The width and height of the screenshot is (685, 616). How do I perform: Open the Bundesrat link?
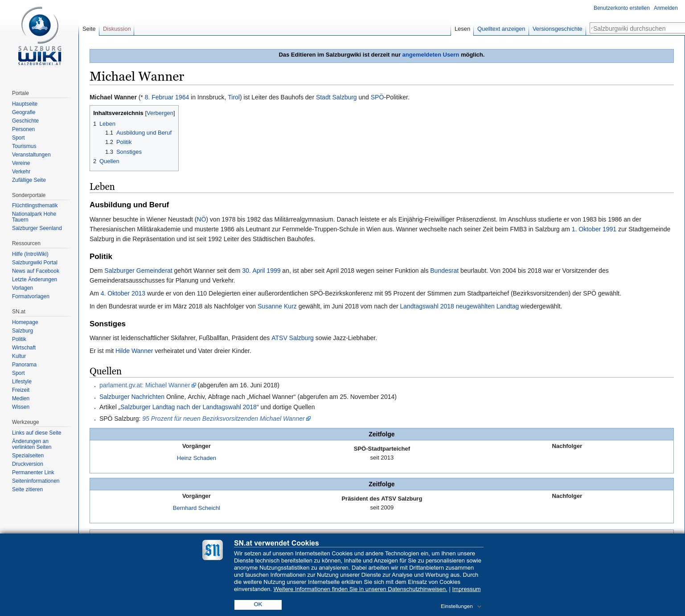click(x=444, y=271)
